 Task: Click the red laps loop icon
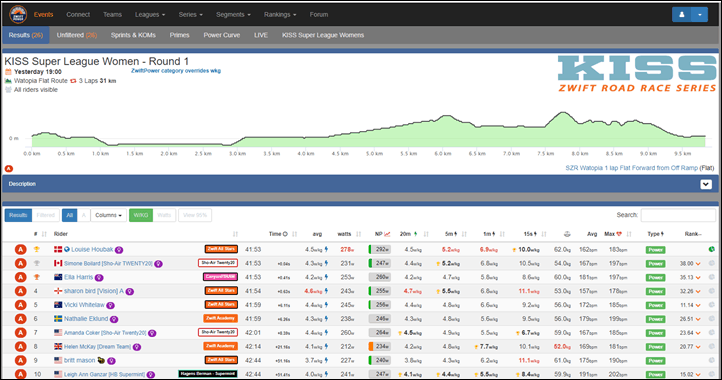pyautogui.click(x=73, y=81)
